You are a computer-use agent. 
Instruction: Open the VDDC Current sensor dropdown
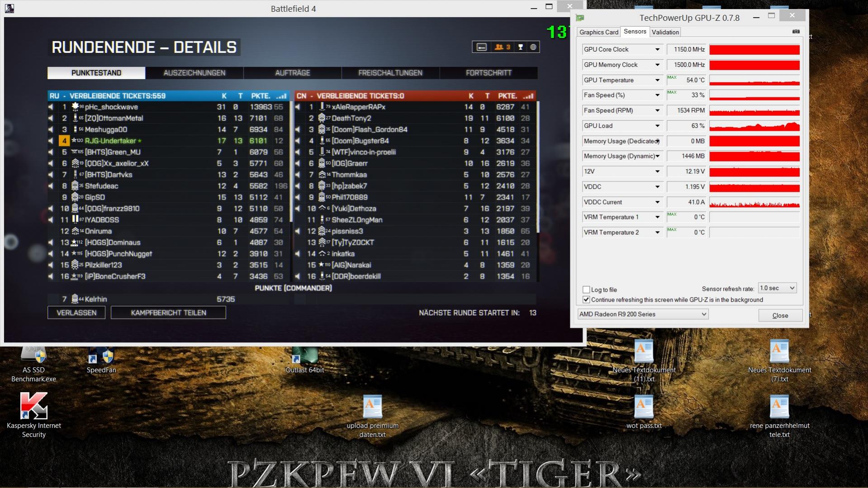click(657, 203)
